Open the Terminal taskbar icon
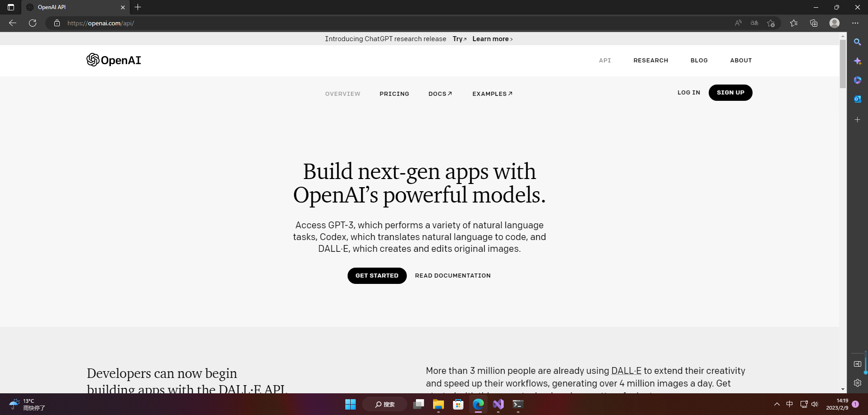Screen dimensions: 868x415 click(x=518, y=404)
